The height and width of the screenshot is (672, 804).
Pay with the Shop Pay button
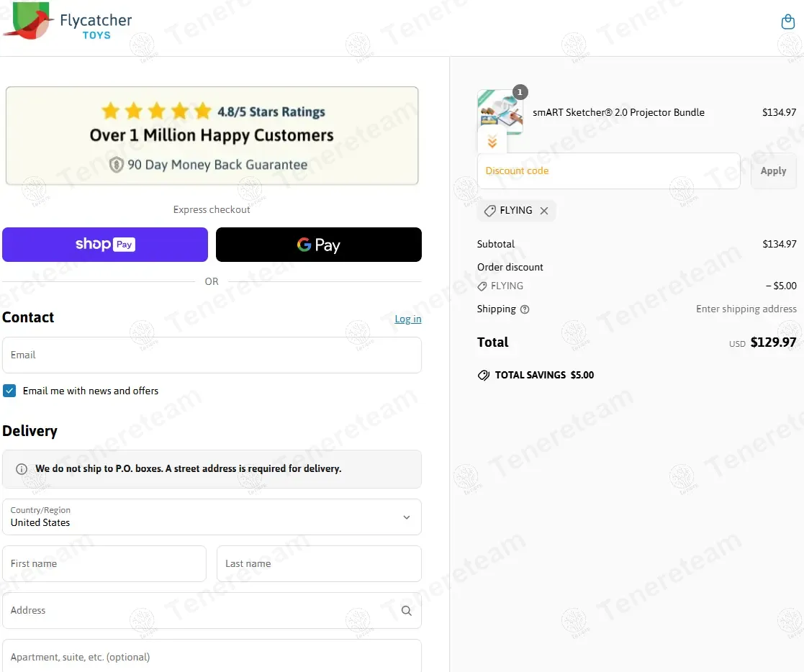pyautogui.click(x=105, y=245)
